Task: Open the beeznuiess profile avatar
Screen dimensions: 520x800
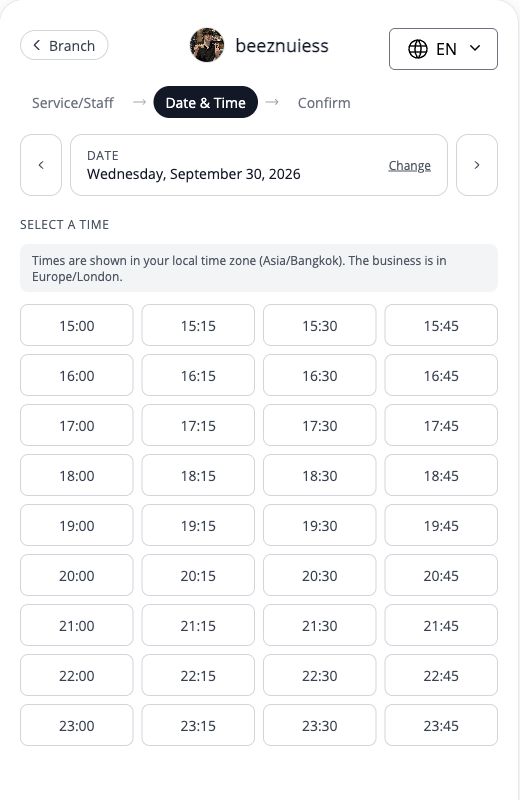Action: click(x=207, y=45)
